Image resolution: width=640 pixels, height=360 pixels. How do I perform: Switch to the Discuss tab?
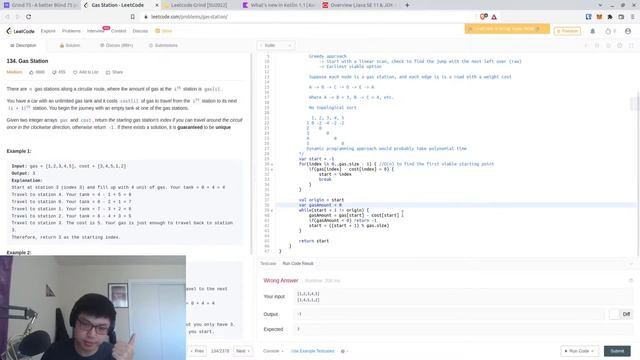point(116,45)
